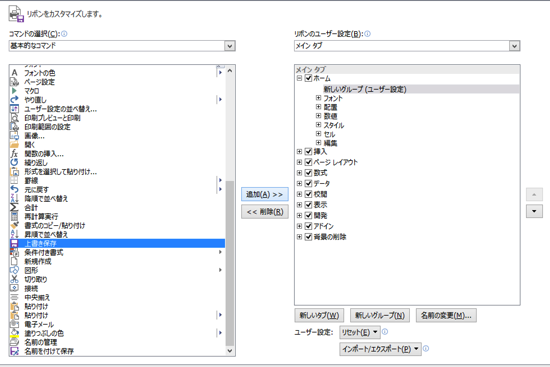
Task: Open submenu arrow of 図形 row
Action: click(220, 270)
